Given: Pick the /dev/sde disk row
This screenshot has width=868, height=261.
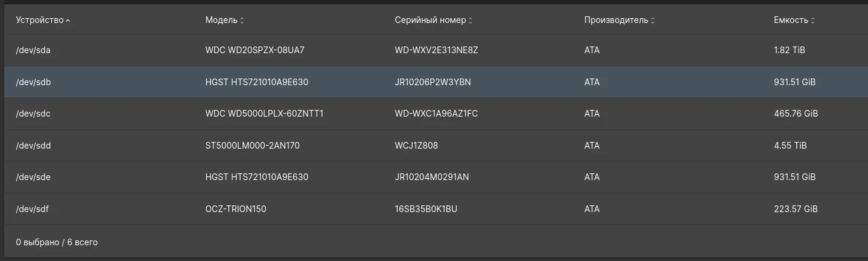Looking at the screenshot, I should [x=436, y=177].
